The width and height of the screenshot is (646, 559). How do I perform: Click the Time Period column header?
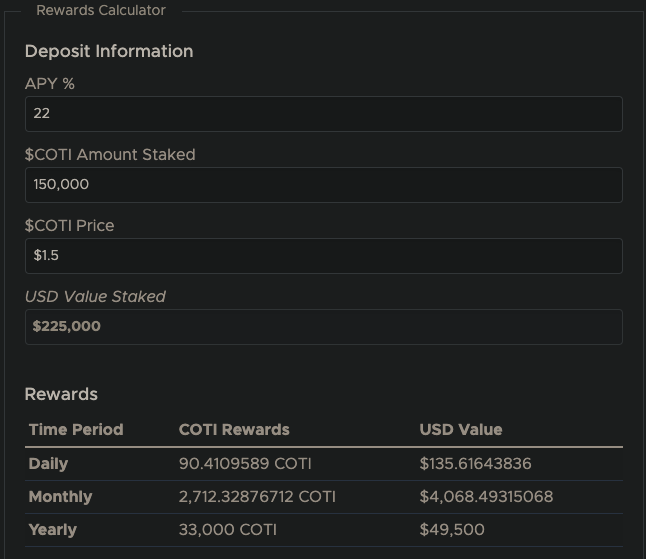(x=76, y=430)
